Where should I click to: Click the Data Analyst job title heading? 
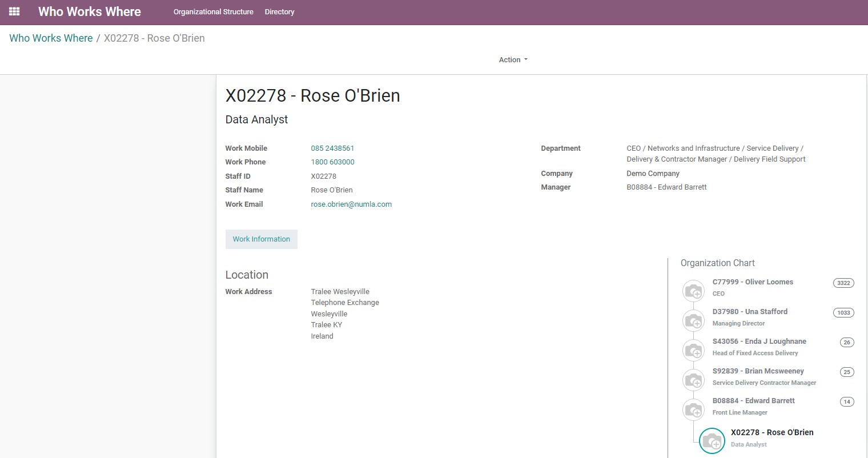click(256, 119)
